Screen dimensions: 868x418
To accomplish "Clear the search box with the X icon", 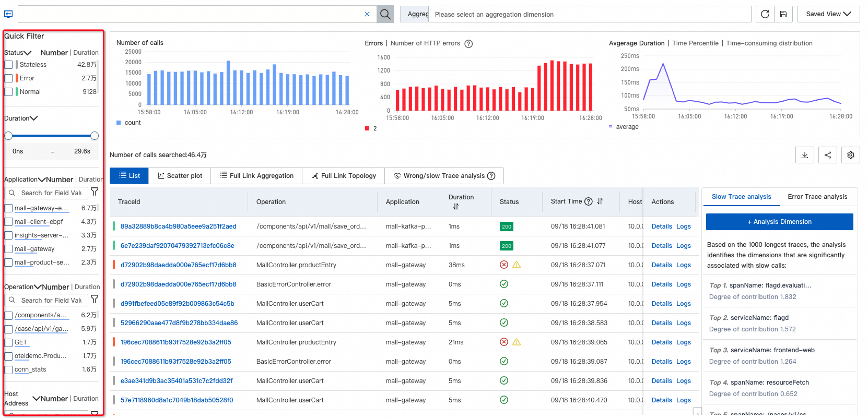I will pos(367,14).
